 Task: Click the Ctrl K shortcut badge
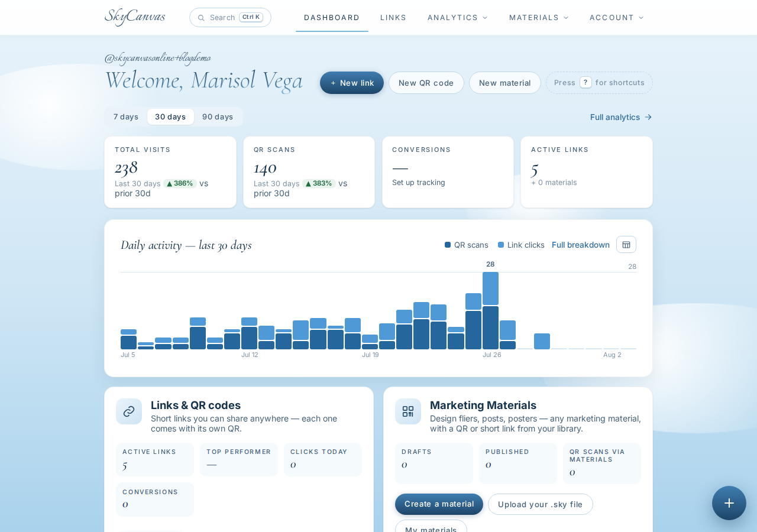pyautogui.click(x=251, y=17)
